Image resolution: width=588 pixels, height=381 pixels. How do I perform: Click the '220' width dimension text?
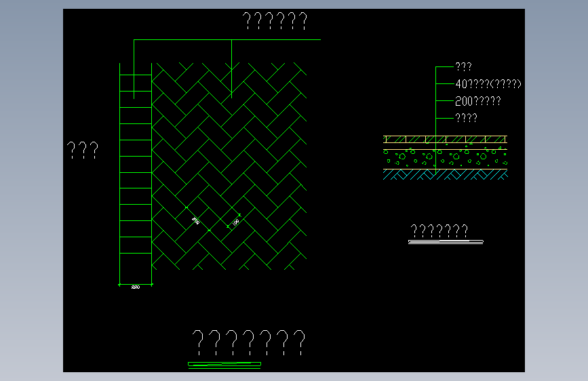[136, 287]
